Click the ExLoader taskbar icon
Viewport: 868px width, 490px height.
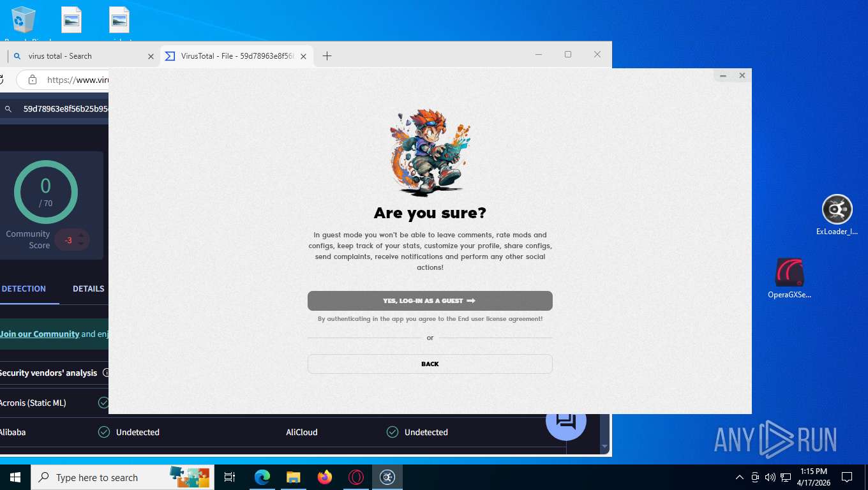point(387,477)
